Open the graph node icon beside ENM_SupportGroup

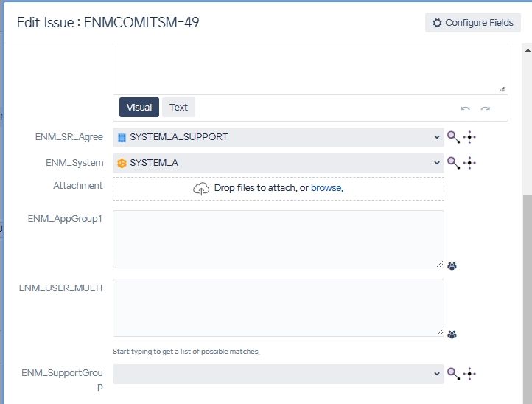tap(469, 374)
